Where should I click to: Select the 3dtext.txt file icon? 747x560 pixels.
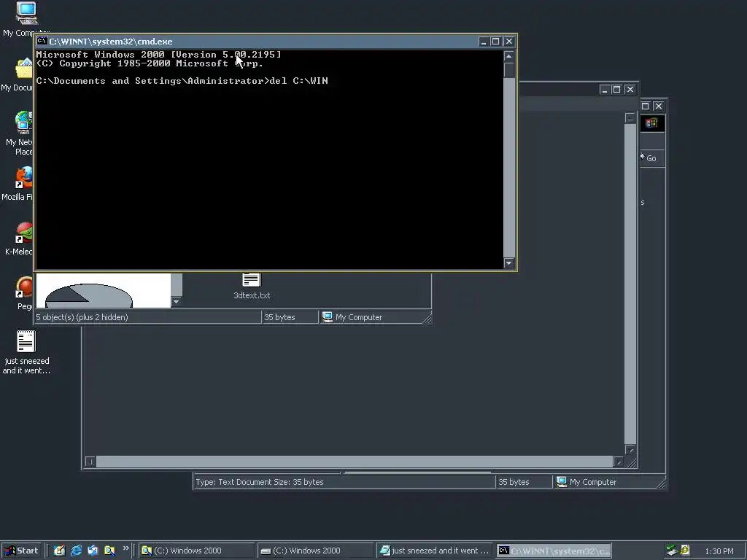(x=251, y=280)
